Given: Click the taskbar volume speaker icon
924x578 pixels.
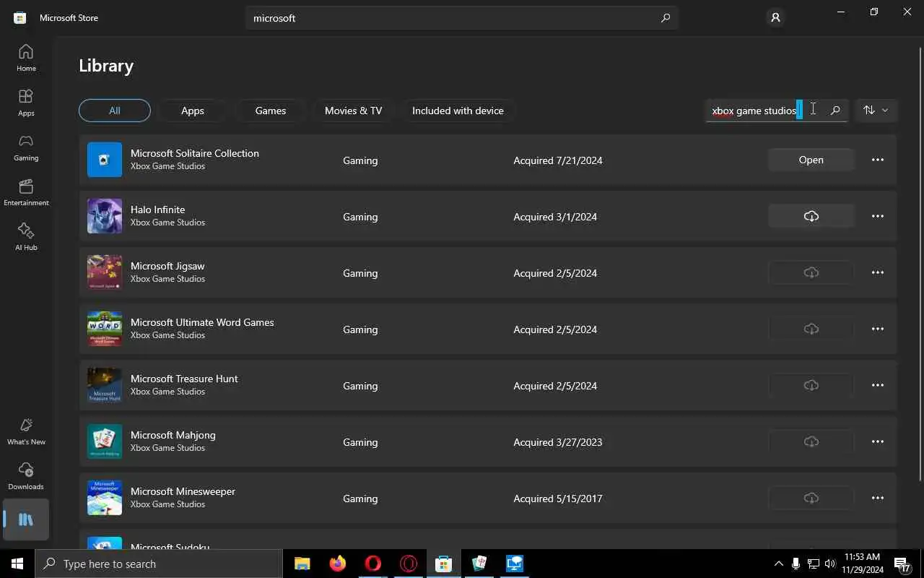Looking at the screenshot, I should (x=830, y=564).
